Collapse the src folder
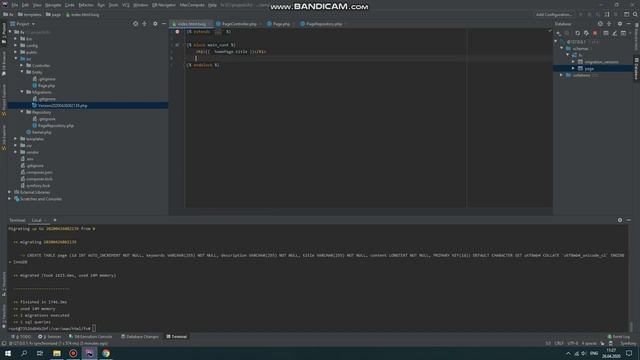This screenshot has height=360, width=640. point(16,59)
